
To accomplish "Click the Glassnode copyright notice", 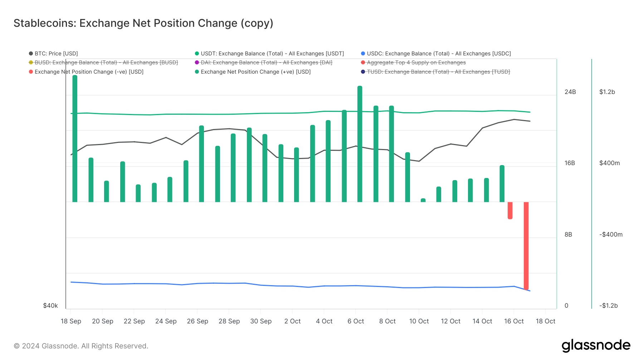I will pyautogui.click(x=81, y=346).
